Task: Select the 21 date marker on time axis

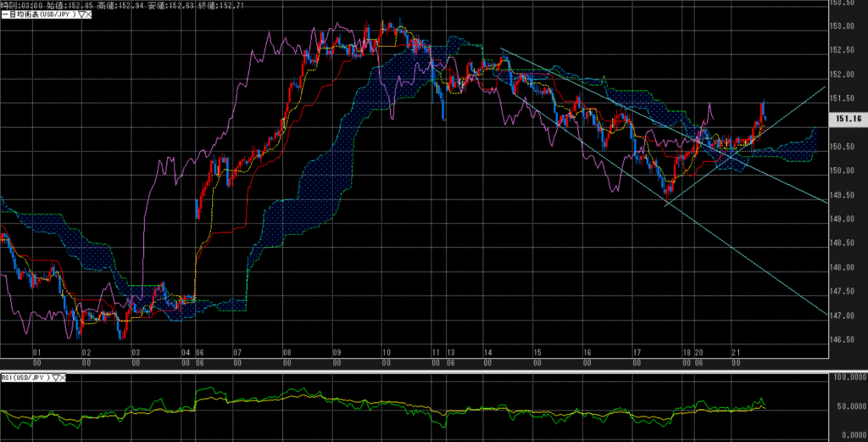Action: (x=737, y=351)
